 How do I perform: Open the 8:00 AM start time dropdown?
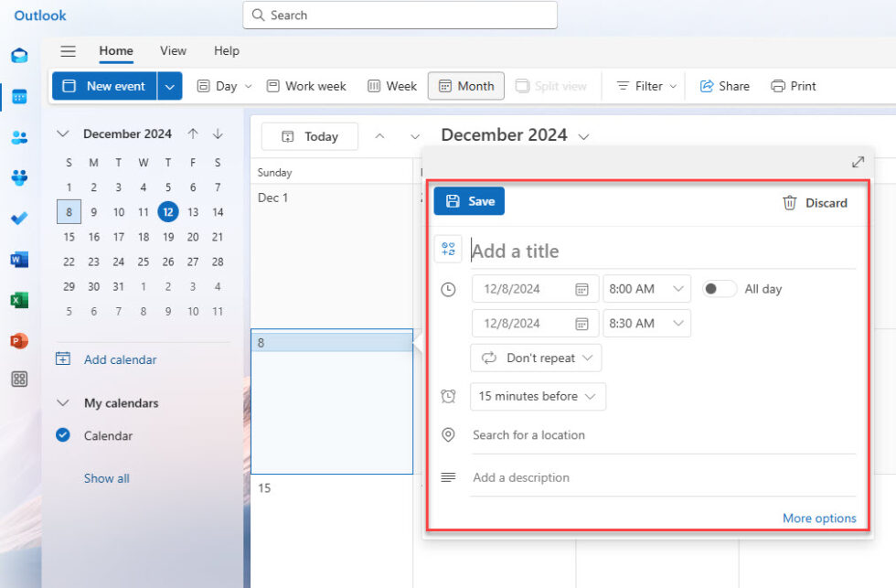pyautogui.click(x=646, y=288)
